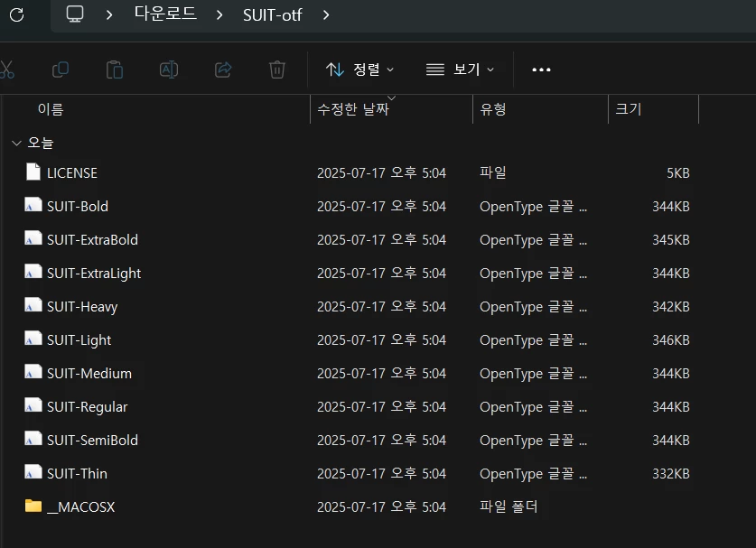Select the SUIT-SemiBold font file icon
Viewport: 756px width, 548px height.
33,439
